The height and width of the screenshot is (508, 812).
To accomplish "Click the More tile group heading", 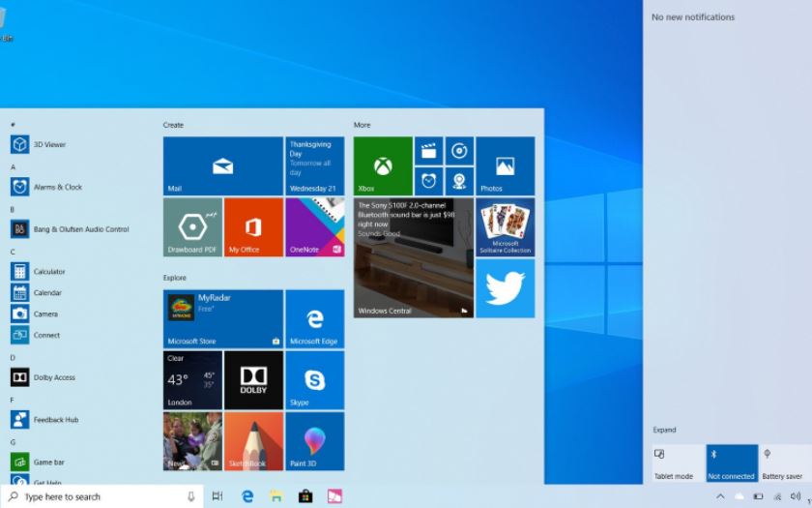I will 362,125.
